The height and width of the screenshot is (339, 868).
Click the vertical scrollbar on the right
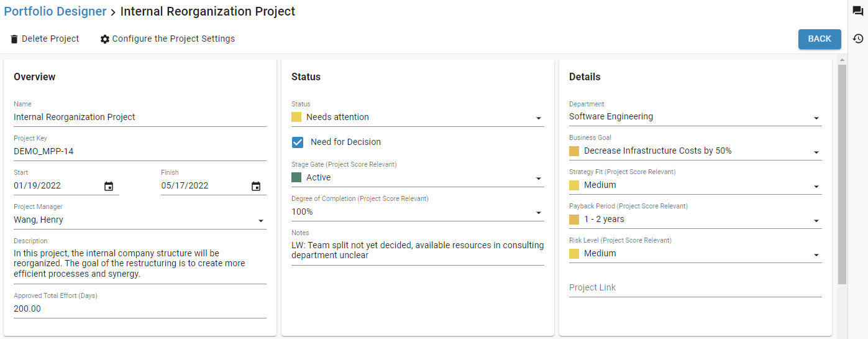point(843,174)
